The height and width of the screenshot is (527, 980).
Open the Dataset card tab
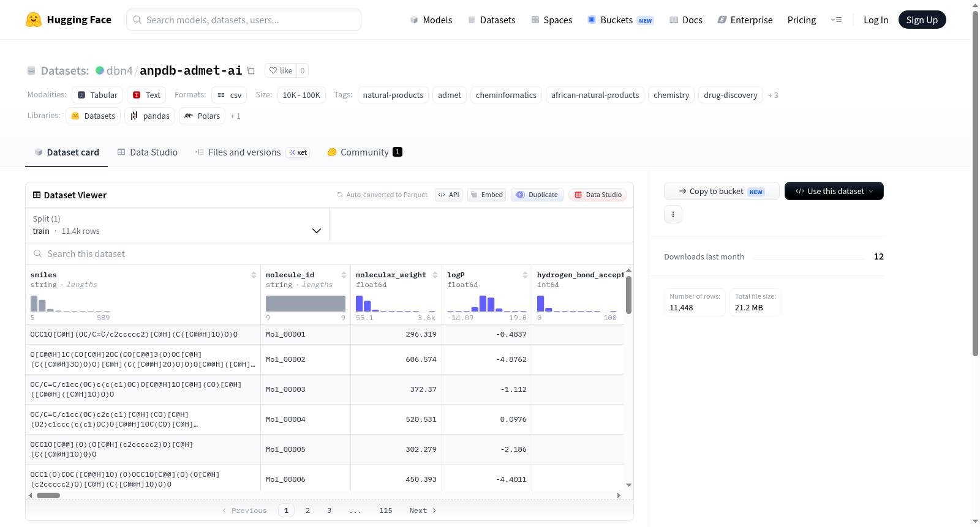click(x=67, y=152)
